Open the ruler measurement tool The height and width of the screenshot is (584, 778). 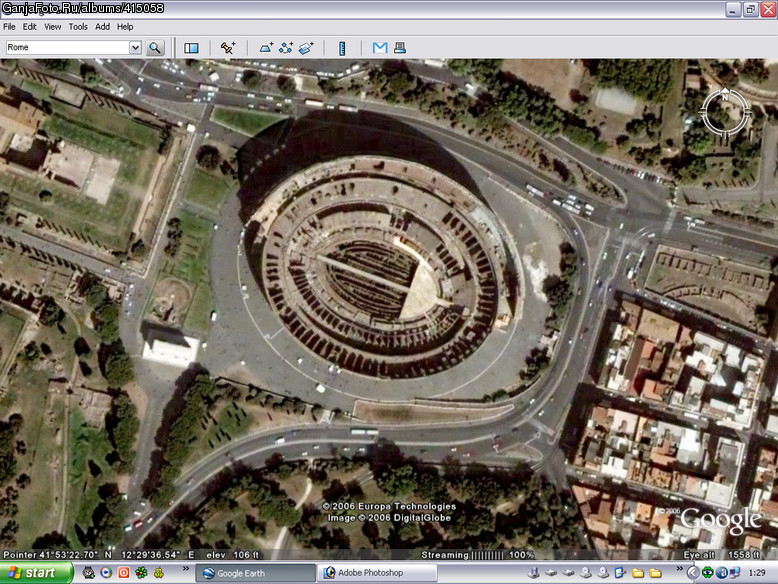click(342, 48)
